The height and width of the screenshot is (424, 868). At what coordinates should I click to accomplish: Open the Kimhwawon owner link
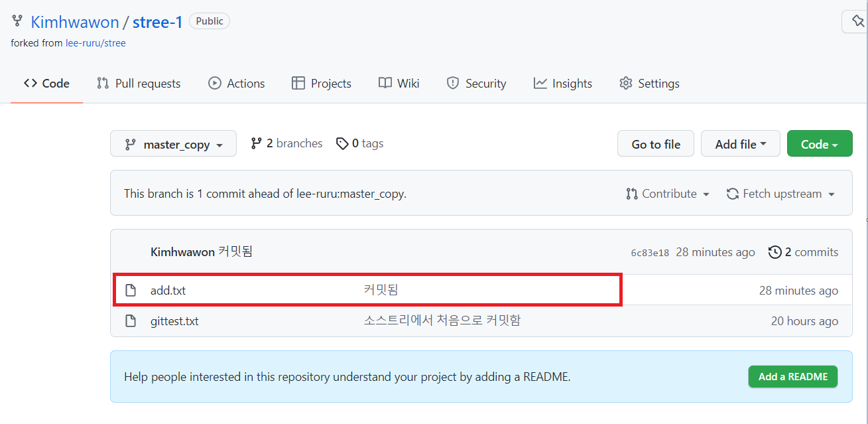[x=75, y=22]
